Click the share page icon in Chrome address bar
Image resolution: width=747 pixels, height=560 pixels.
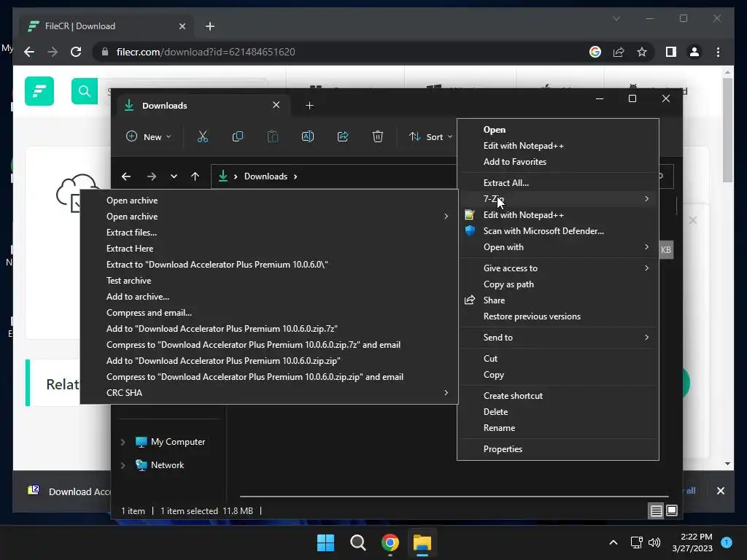point(619,52)
